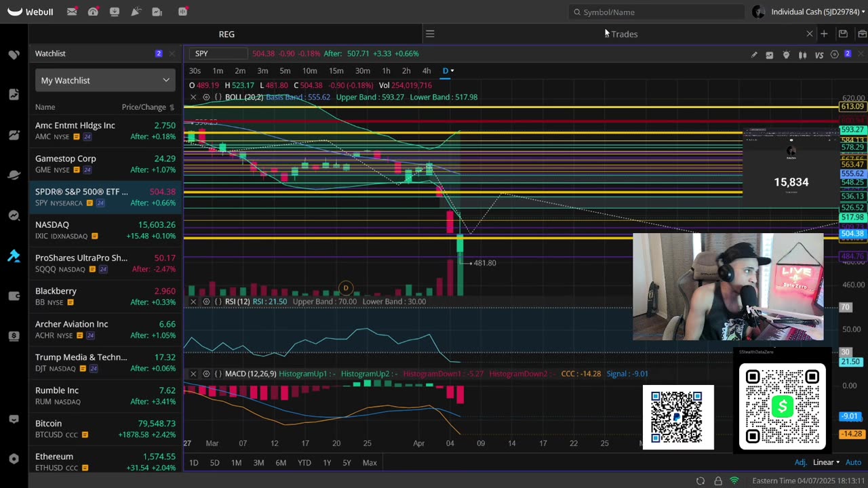Click the VS compare symbol icon

[818, 55]
